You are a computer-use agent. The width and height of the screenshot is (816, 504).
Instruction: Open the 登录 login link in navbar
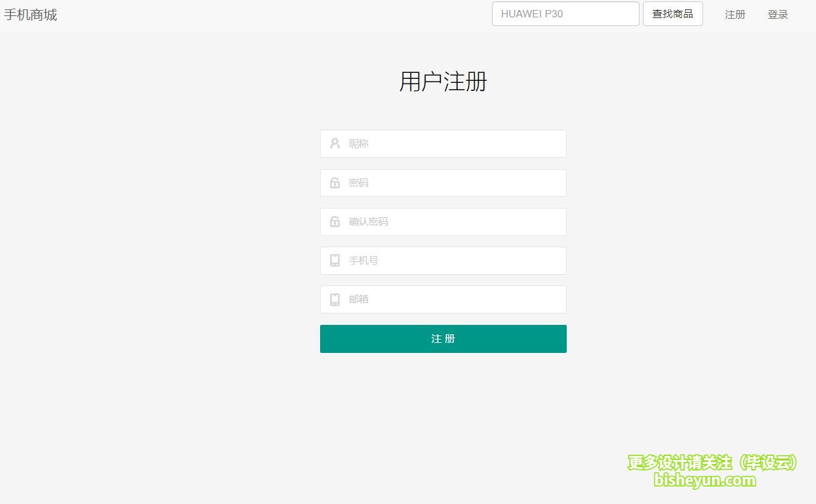point(777,15)
